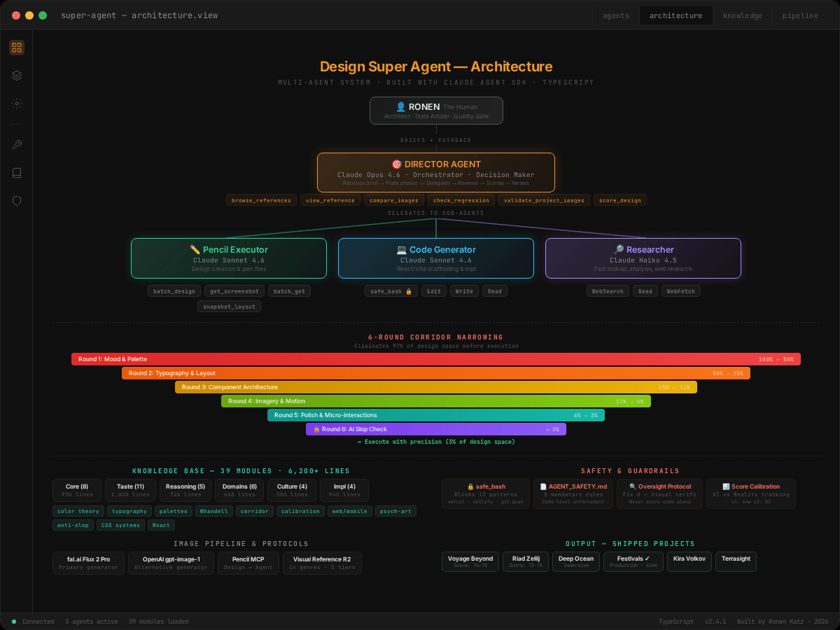
Task: Select the Round 6: AI Slop Check bar
Action: [435, 429]
